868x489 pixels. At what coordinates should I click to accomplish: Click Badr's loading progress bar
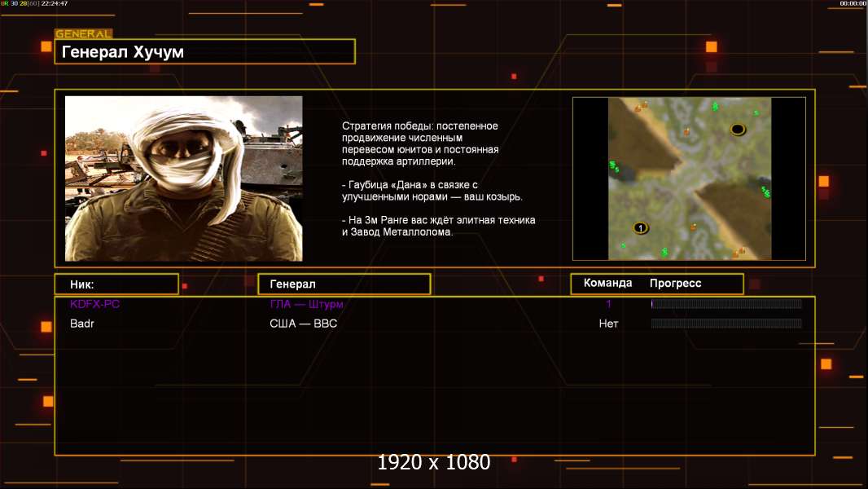pos(726,324)
